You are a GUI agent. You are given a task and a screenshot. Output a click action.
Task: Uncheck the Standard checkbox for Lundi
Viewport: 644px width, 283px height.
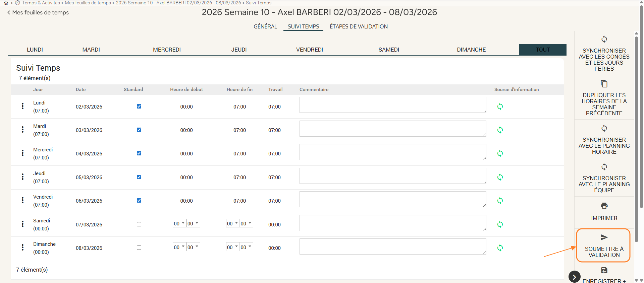(139, 107)
